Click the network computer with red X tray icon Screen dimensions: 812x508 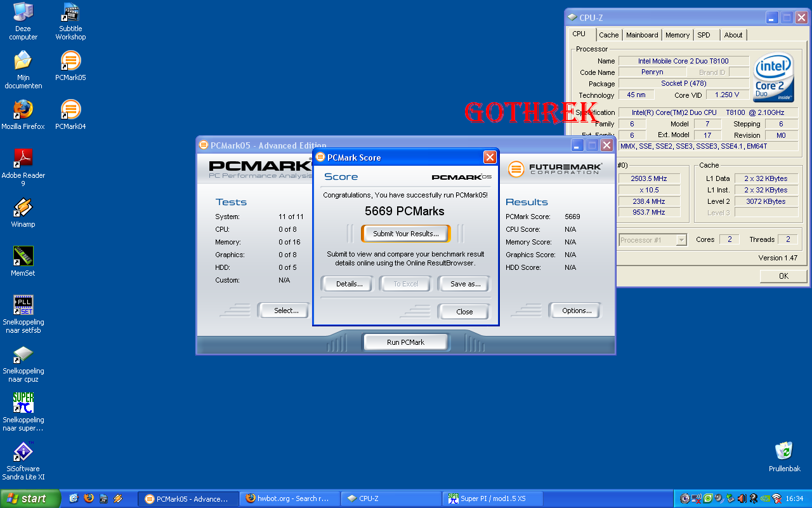(696, 498)
